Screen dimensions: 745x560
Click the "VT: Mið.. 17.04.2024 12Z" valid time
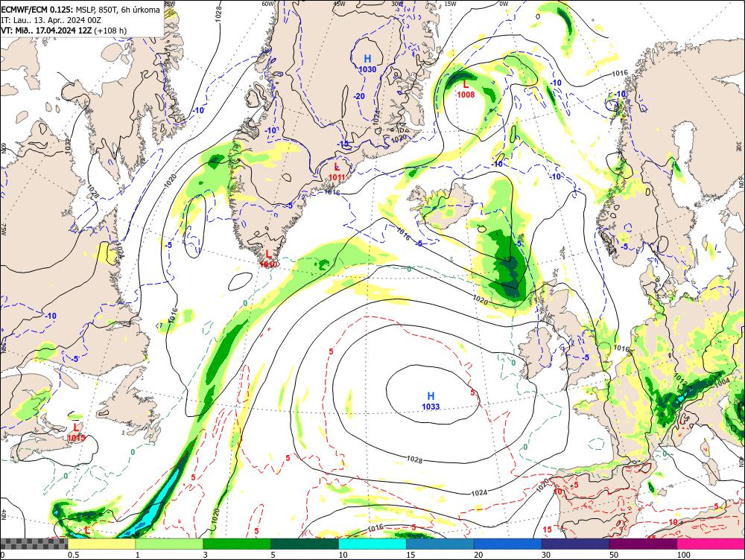click(46, 31)
